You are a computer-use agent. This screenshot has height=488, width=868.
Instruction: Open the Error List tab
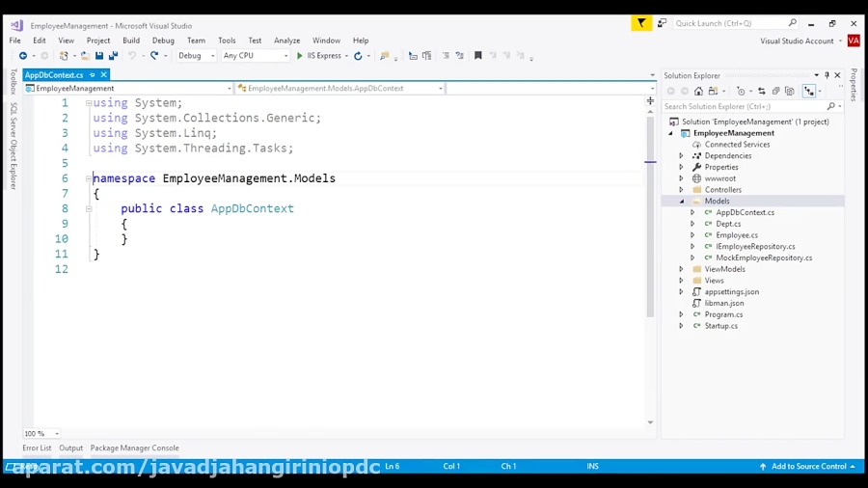tap(37, 448)
